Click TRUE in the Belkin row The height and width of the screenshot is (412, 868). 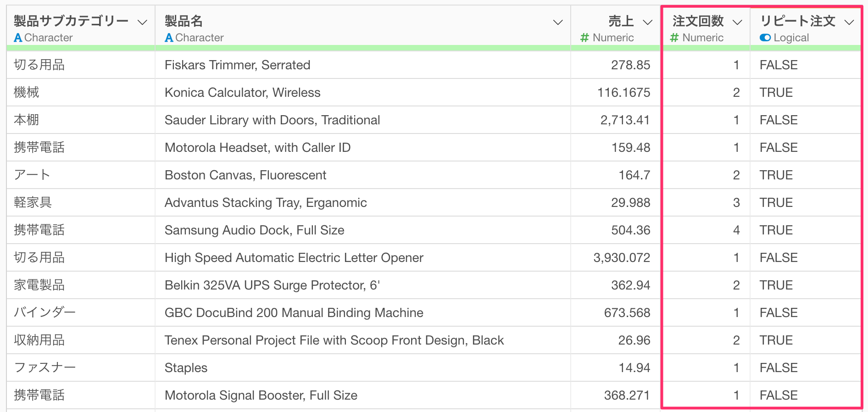pos(776,285)
